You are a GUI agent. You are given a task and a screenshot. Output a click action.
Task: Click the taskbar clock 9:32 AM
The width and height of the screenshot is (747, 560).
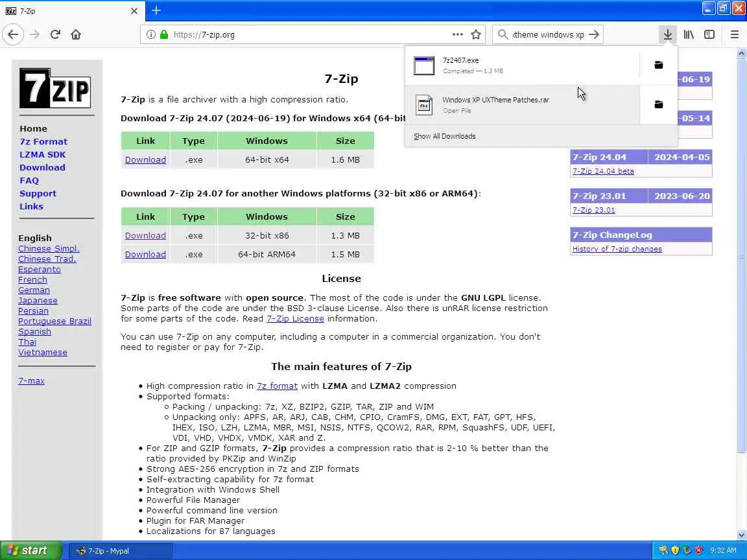coord(723,550)
